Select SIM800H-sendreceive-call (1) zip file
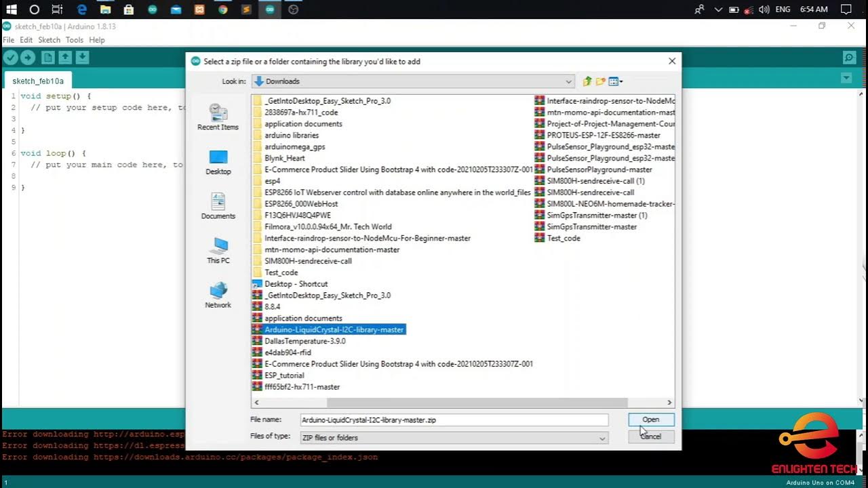This screenshot has height=488, width=868. [590, 181]
